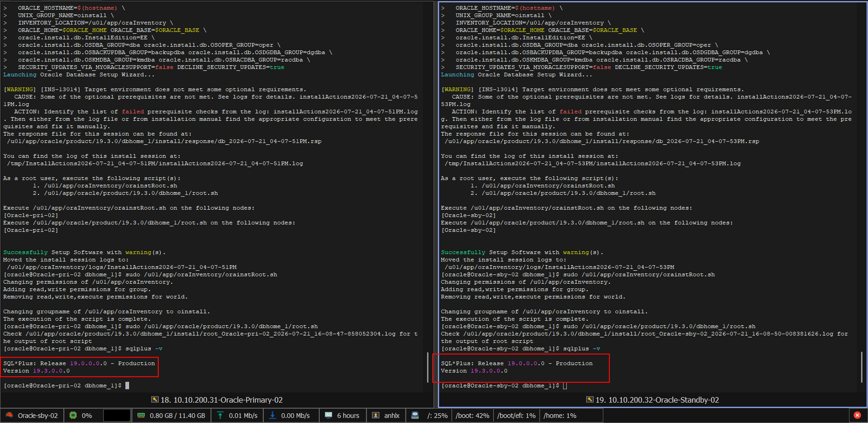
Task: Click the 0.80 GB / 11.40 GB memory value
Action: [x=177, y=416]
